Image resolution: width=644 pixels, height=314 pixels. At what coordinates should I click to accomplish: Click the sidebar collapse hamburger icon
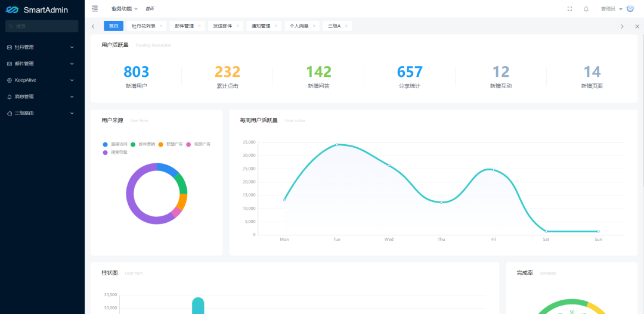tap(95, 8)
